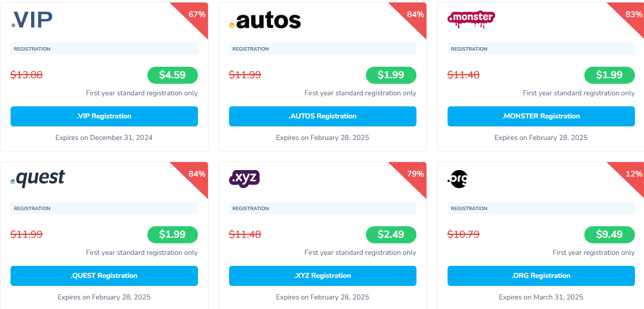This screenshot has height=309, width=644.
Task: Click the .monster domain logo
Action: pyautogui.click(x=471, y=19)
